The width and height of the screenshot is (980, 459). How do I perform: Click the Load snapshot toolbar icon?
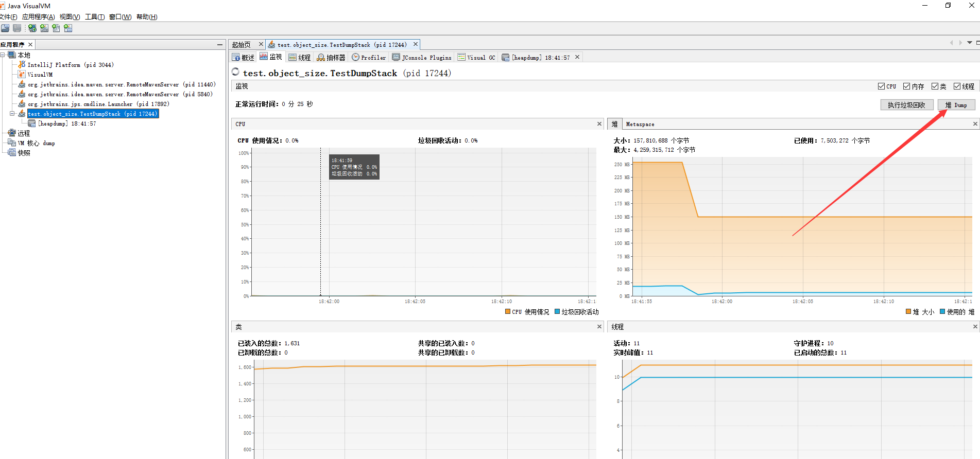5,28
